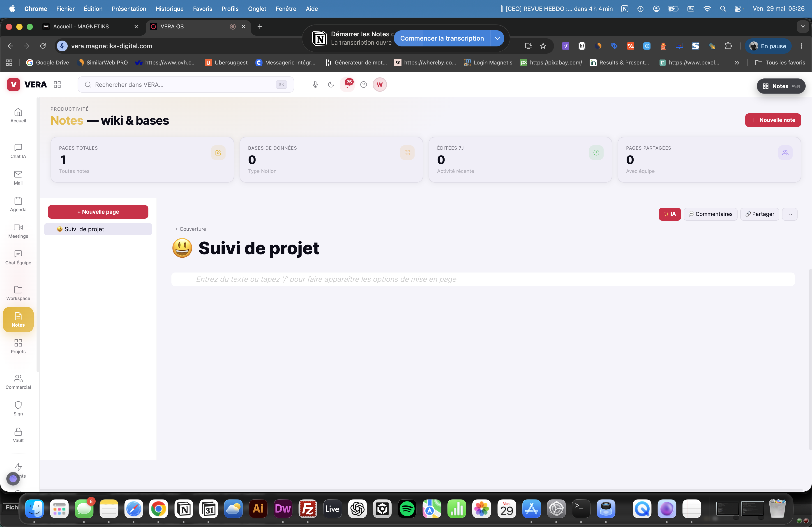
Task: Open the Fenêtre menu
Action: (286, 9)
